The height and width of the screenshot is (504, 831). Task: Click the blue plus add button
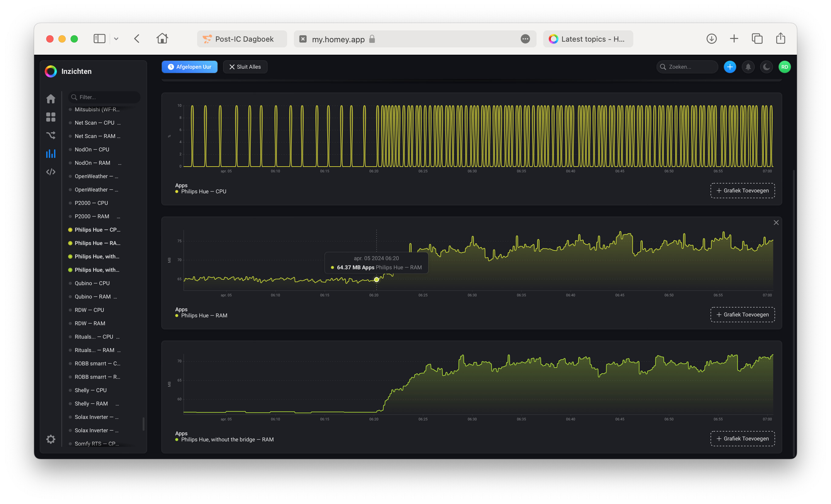coord(729,67)
